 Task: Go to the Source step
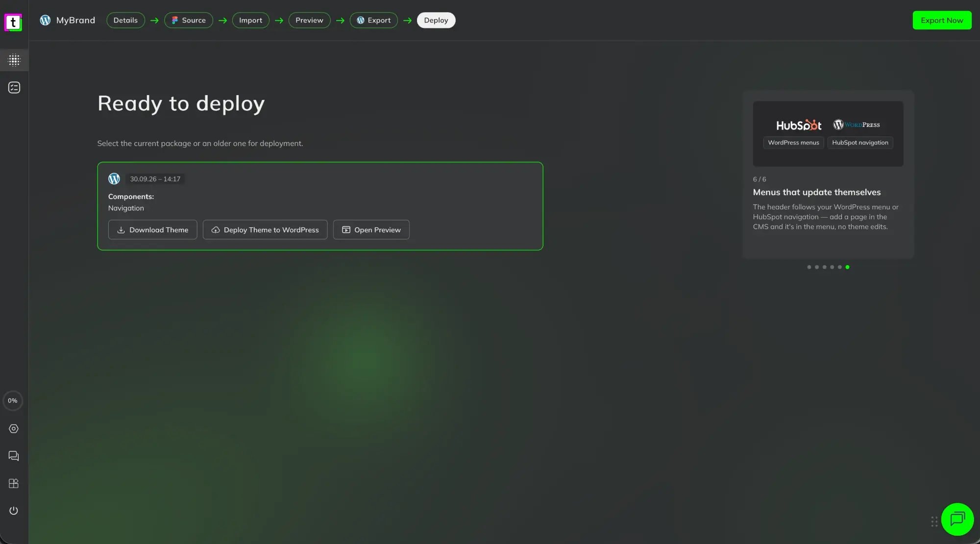(x=189, y=20)
